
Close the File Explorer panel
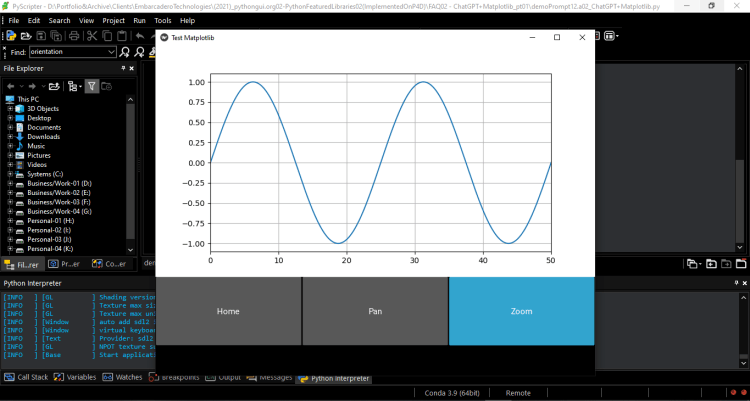coord(132,68)
